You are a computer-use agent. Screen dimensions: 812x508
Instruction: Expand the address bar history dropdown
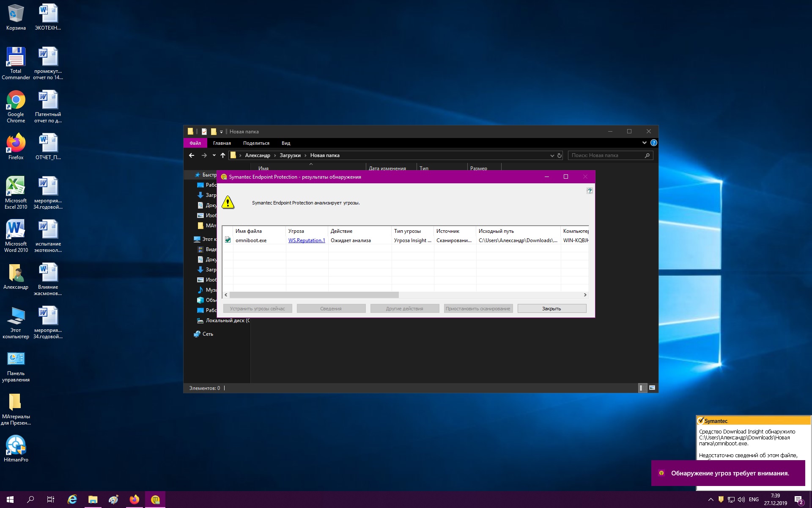pos(552,155)
